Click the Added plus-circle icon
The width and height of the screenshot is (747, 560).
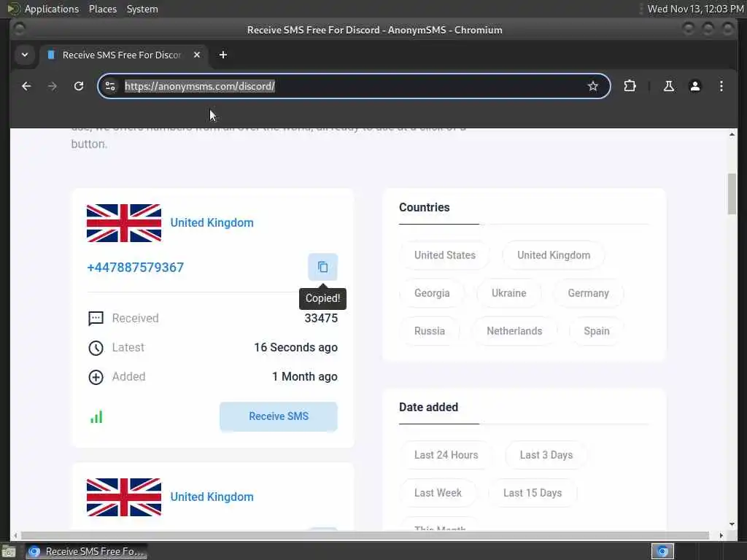(x=96, y=377)
